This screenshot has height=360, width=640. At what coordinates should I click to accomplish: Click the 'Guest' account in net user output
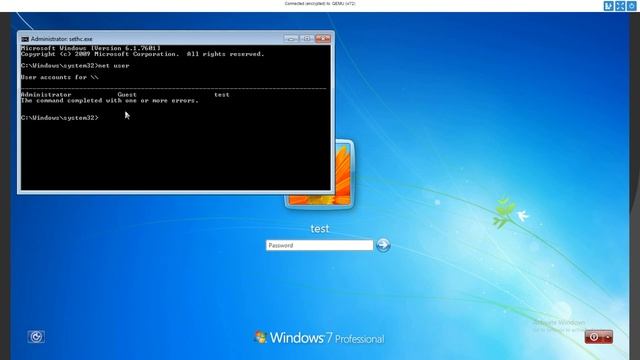127,94
